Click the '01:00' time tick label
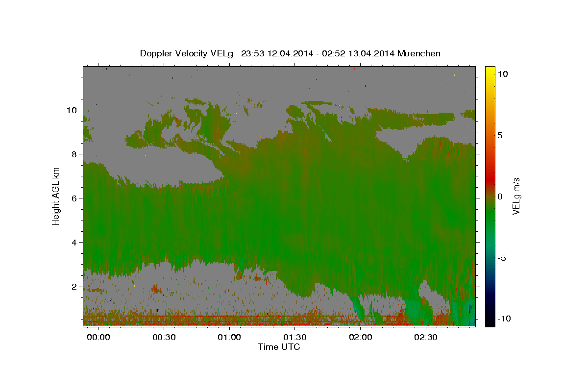588x392 pixels. [x=230, y=337]
